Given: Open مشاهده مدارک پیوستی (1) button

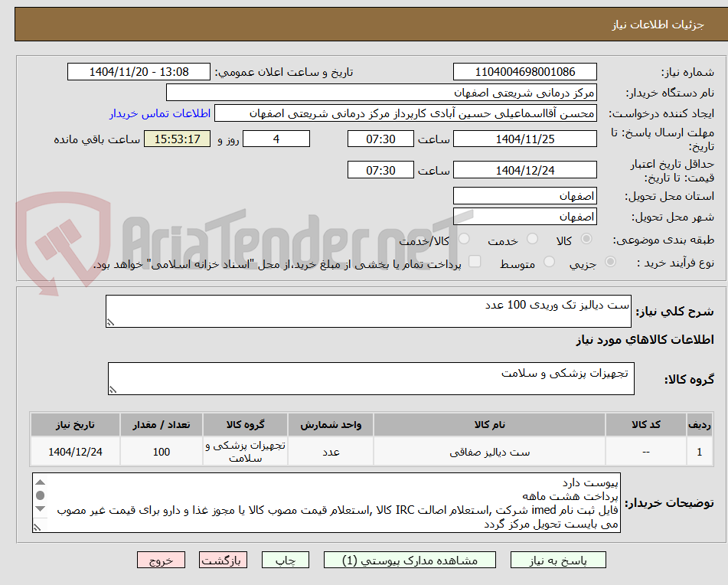Looking at the screenshot, I should pos(410,560).
